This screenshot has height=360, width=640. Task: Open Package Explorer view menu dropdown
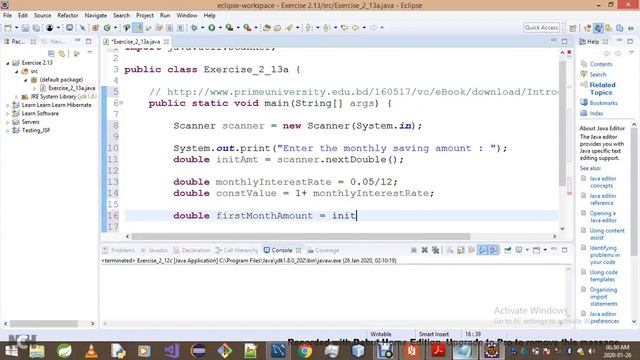click(90, 53)
